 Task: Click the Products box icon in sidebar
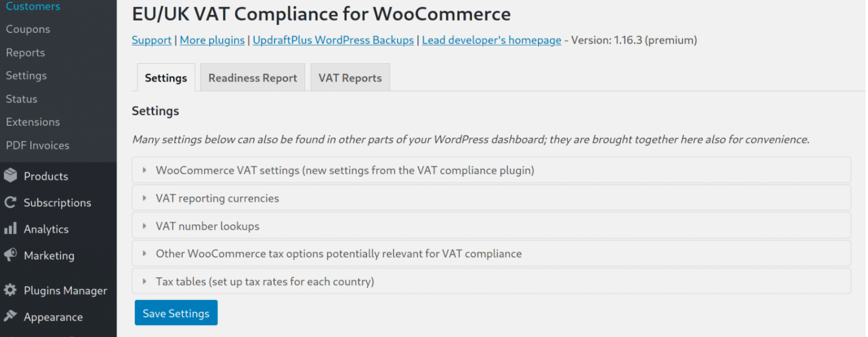[10, 176]
